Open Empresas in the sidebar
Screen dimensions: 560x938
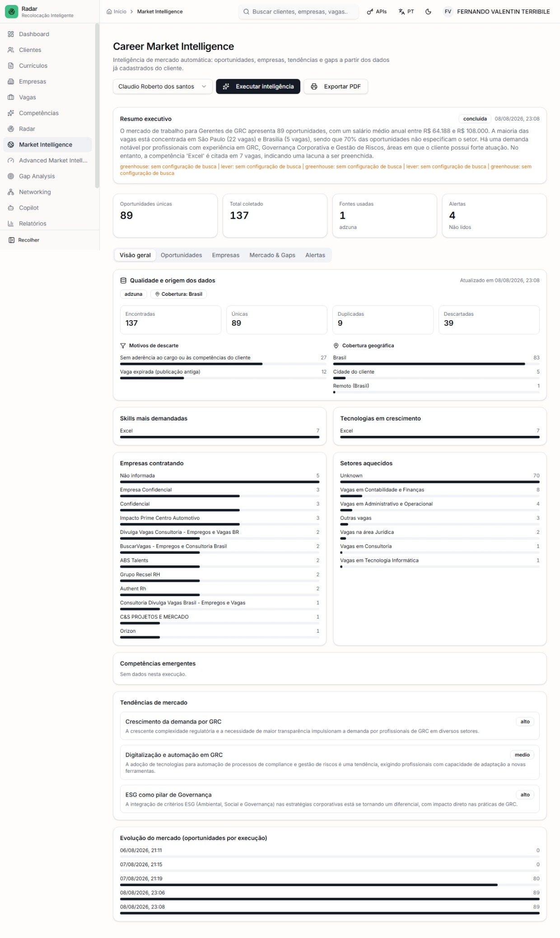[47, 81]
